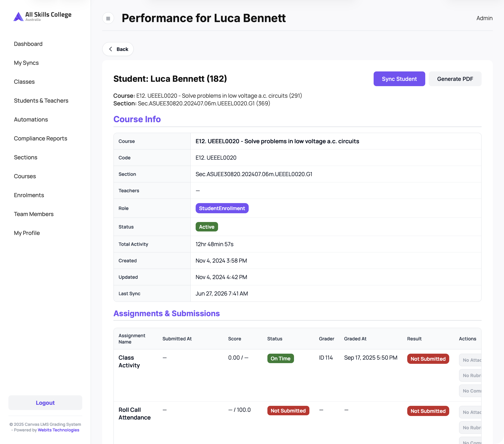The height and width of the screenshot is (444, 504).
Task: Click Not Submitted status for Roll Call Attendance
Action: (x=288, y=411)
